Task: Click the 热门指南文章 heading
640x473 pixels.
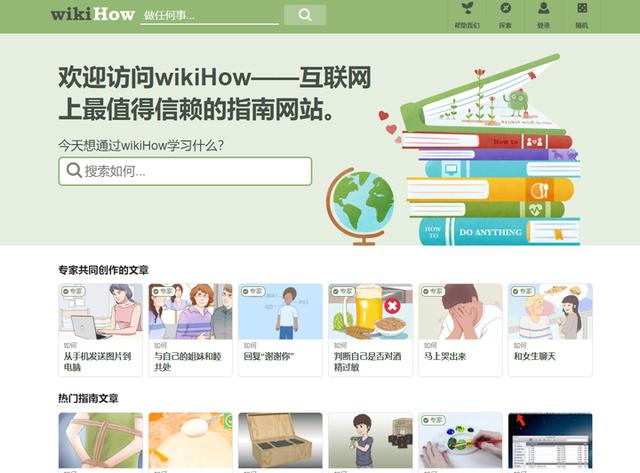Action: [x=88, y=398]
